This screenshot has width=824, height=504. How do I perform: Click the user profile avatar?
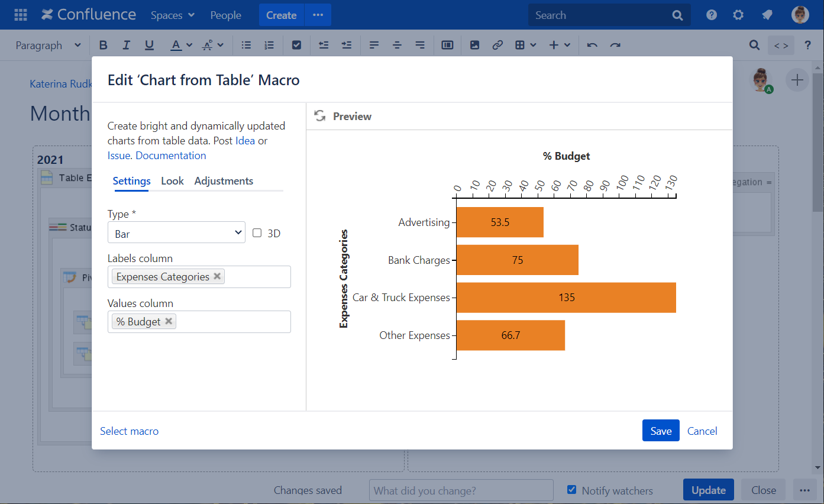point(800,15)
